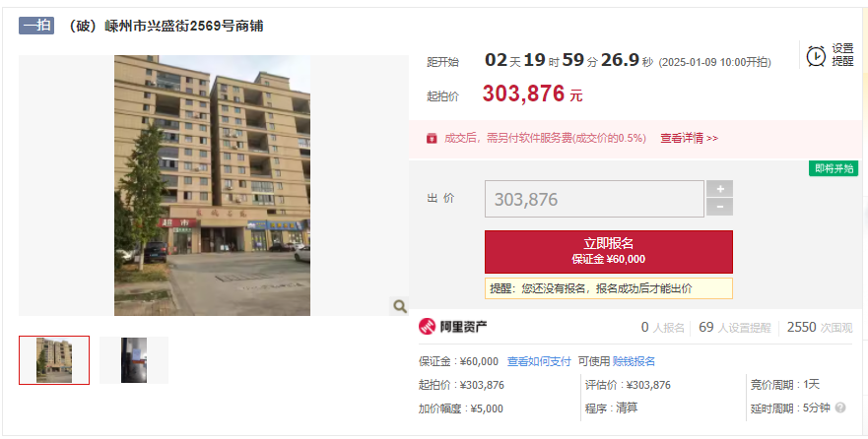Click the 即将开始 green status tag
868x439 pixels.
coord(834,168)
